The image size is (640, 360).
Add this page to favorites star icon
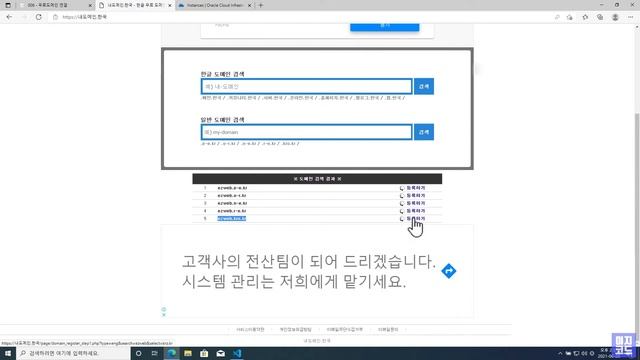(570, 17)
